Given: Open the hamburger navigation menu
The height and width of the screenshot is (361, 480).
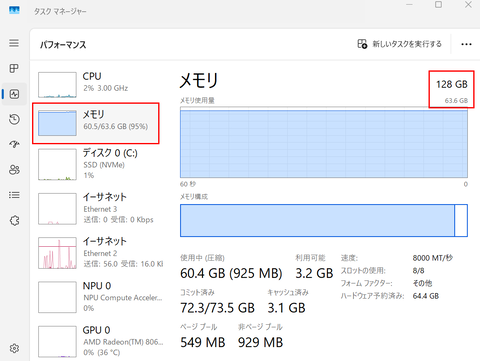Looking at the screenshot, I should (x=14, y=43).
